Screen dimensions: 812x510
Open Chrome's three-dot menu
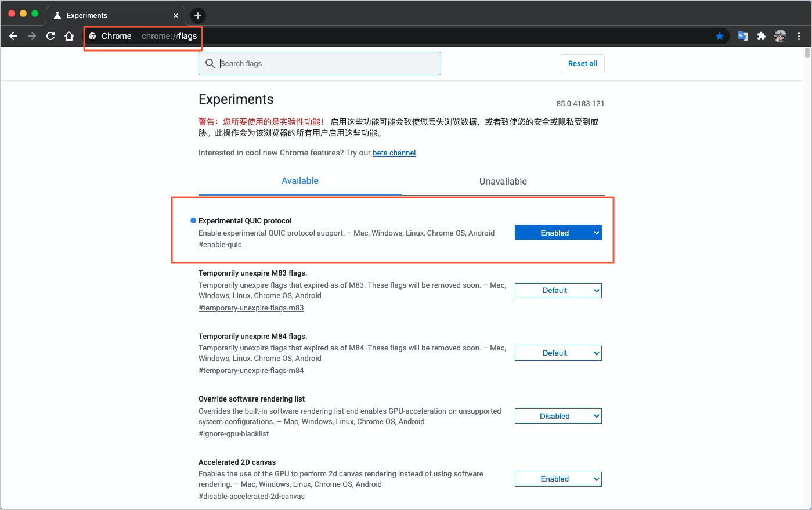pos(799,36)
